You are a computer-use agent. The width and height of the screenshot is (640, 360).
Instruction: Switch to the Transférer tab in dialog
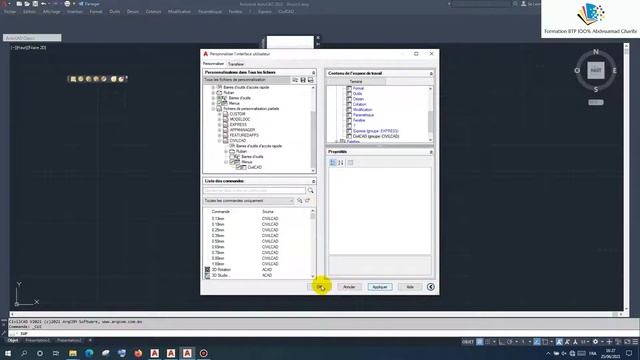[x=236, y=64]
